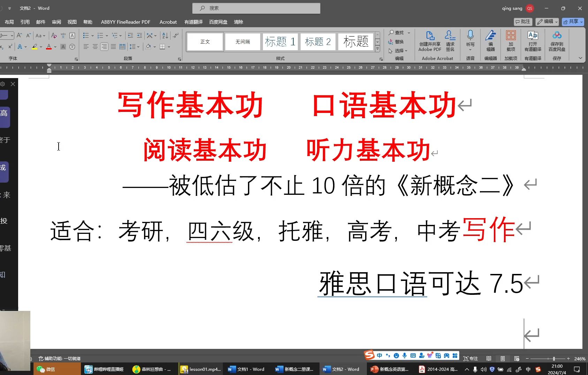
Task: Save to Baidu Netdisk icon
Action: pos(557,41)
